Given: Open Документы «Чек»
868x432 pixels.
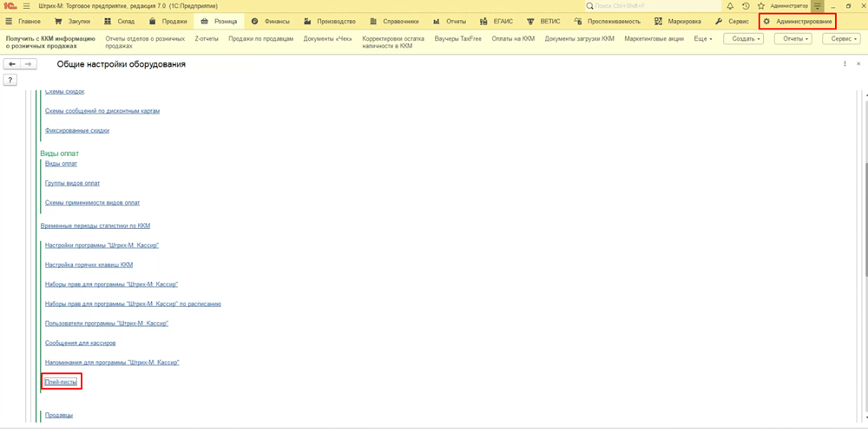Looking at the screenshot, I should (328, 39).
